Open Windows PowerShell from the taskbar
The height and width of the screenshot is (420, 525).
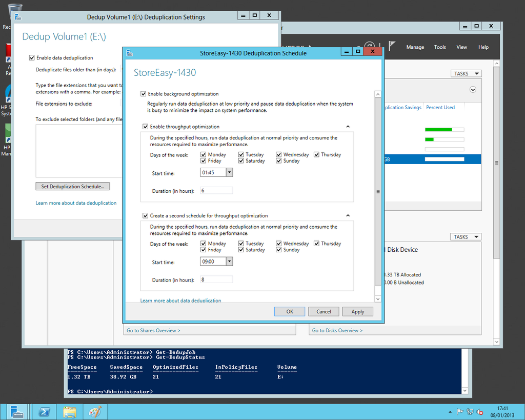pyautogui.click(x=44, y=412)
